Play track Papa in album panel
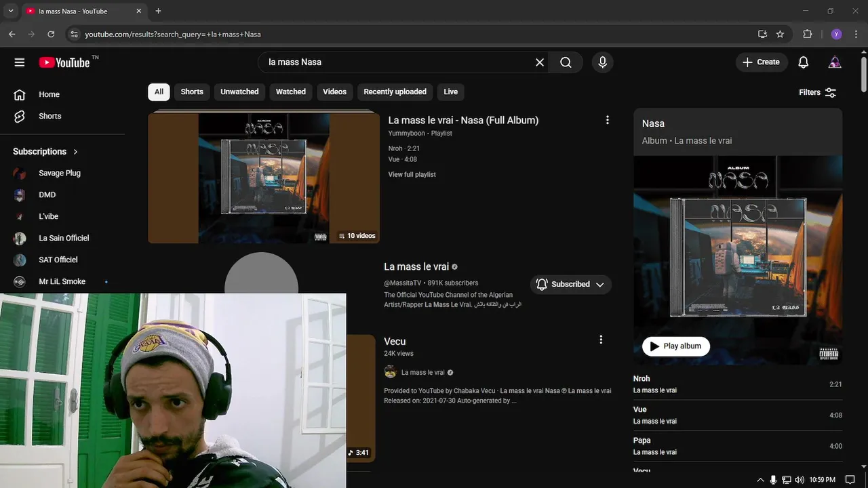This screenshot has height=488, width=868. pyautogui.click(x=738, y=446)
